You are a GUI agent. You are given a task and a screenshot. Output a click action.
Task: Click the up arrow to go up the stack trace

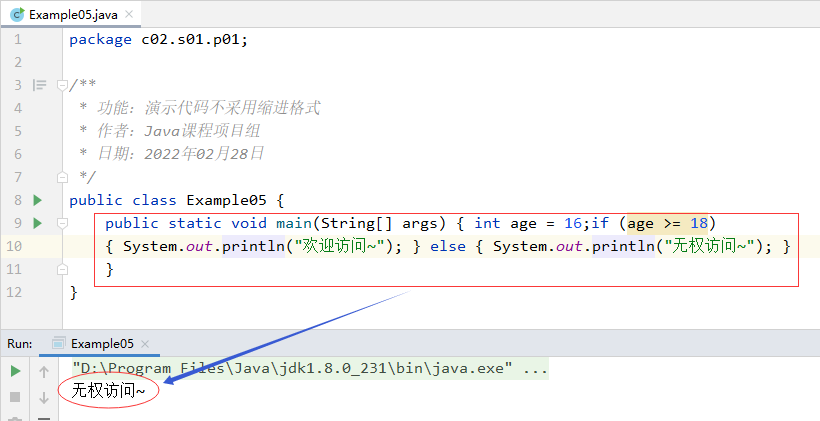44,372
